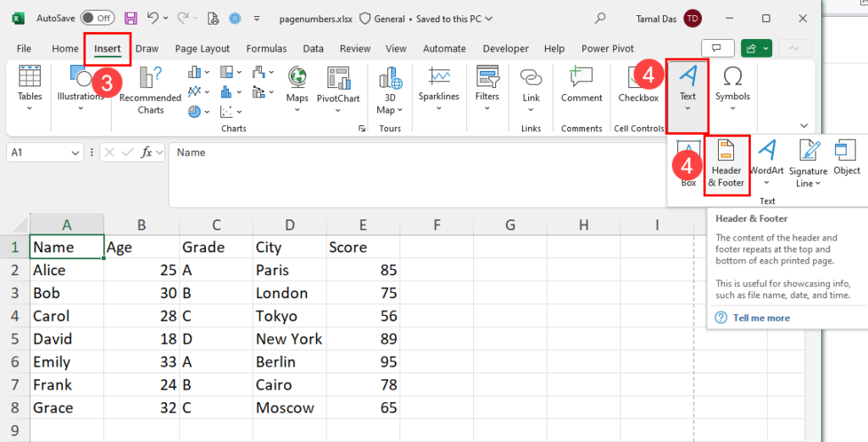Image resolution: width=868 pixels, height=442 pixels.
Task: Click the Recommended Charts button
Action: 150,90
